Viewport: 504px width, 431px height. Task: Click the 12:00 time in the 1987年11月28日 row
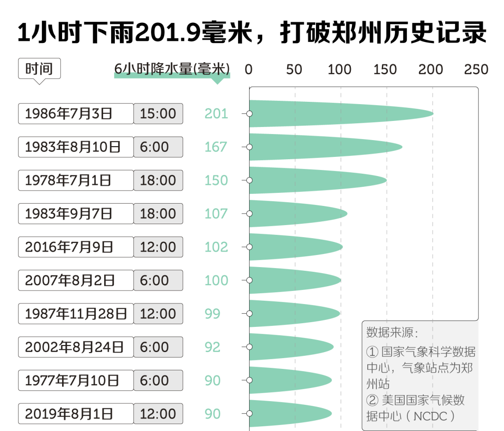[x=158, y=314]
